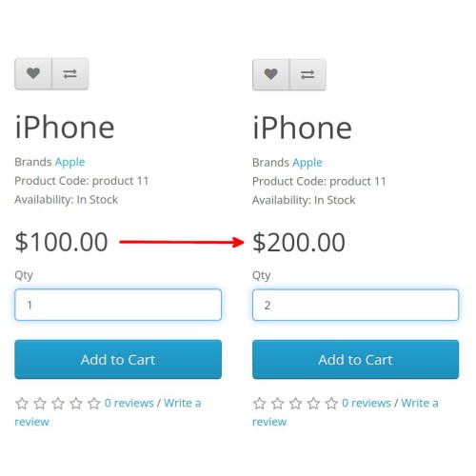The width and height of the screenshot is (476, 476).
Task: Click Write a review on left product
Action: click(x=108, y=412)
